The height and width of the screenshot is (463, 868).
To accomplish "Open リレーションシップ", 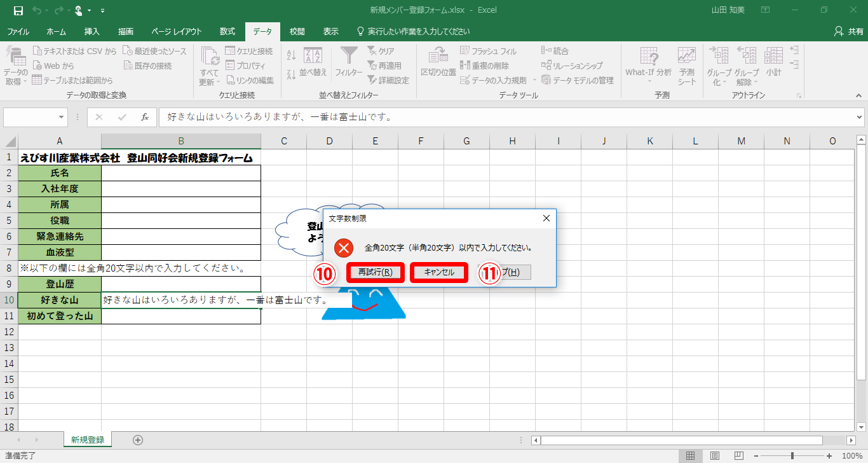I will pyautogui.click(x=572, y=66).
